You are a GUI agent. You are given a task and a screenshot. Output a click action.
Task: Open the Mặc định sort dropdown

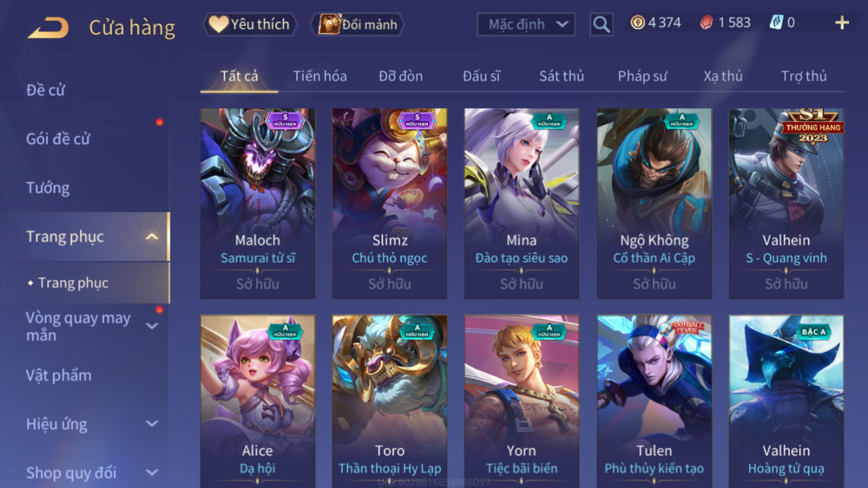coord(526,24)
